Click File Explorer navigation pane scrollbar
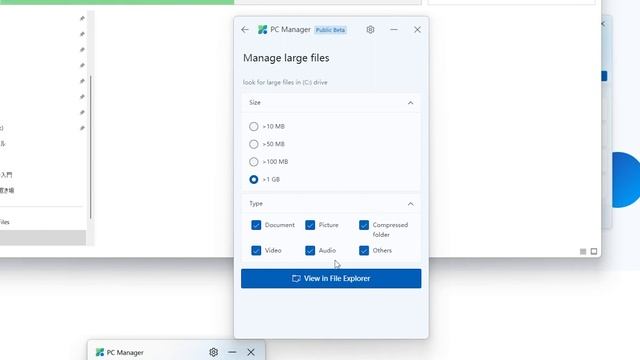The image size is (640, 360). pos(91,147)
